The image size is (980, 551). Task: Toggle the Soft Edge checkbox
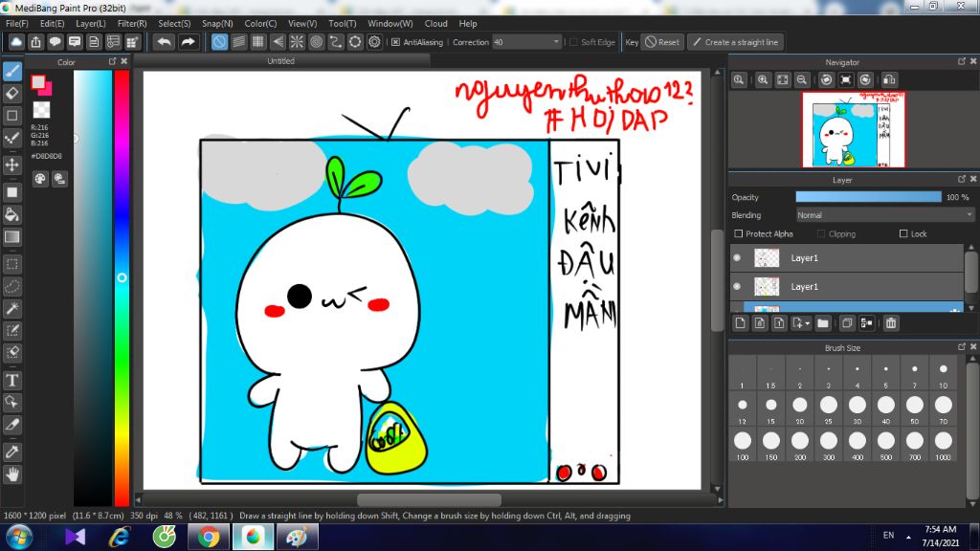[x=574, y=42]
